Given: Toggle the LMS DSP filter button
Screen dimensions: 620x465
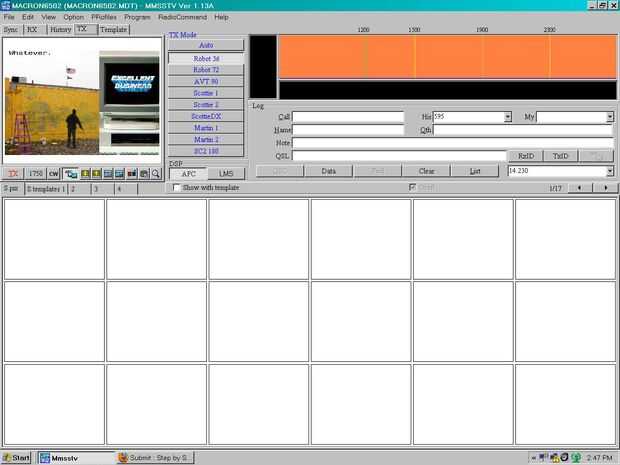Looking at the screenshot, I should coord(226,174).
